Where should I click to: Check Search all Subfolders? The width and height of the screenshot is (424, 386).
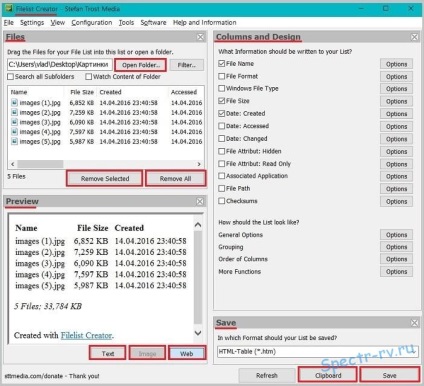10,77
